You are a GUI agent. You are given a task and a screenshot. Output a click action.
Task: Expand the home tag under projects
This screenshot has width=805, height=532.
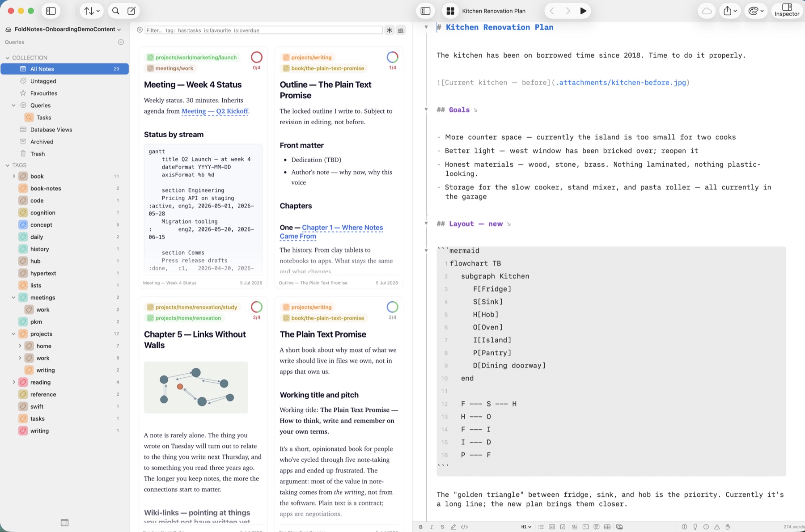(20, 346)
